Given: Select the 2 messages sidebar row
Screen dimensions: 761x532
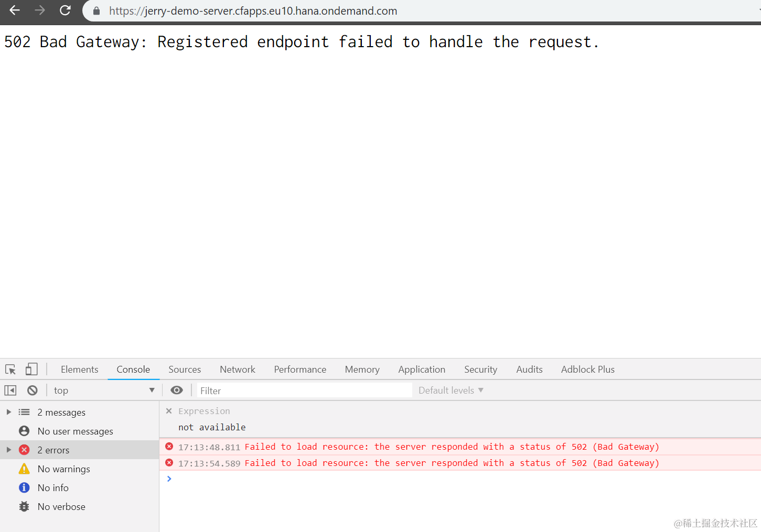Looking at the screenshot, I should tap(79, 412).
